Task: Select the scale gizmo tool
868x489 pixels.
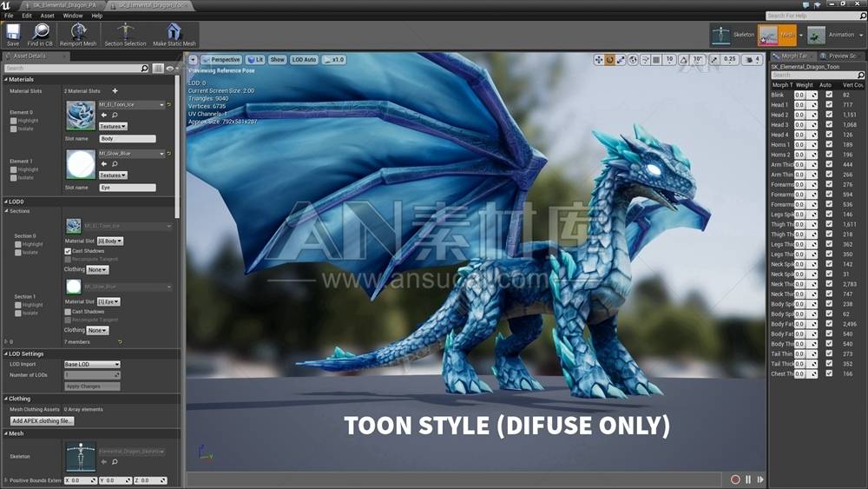Action: click(621, 60)
